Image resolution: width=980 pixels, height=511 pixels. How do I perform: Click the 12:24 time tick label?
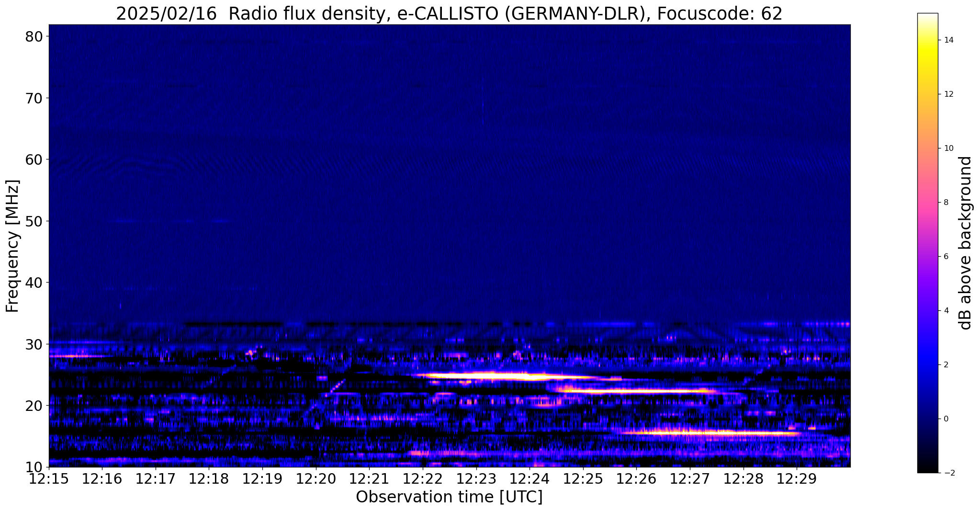coord(529,479)
